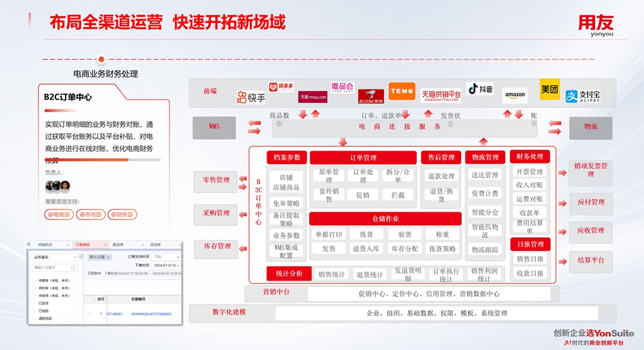Close the 配送单 tab with its X

pyautogui.click(x=143, y=245)
